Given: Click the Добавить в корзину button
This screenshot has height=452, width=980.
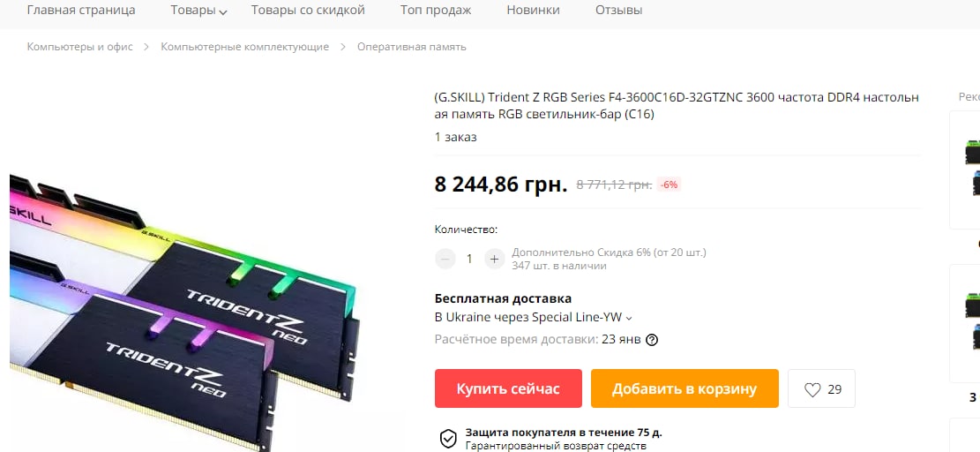Looking at the screenshot, I should [x=685, y=388].
